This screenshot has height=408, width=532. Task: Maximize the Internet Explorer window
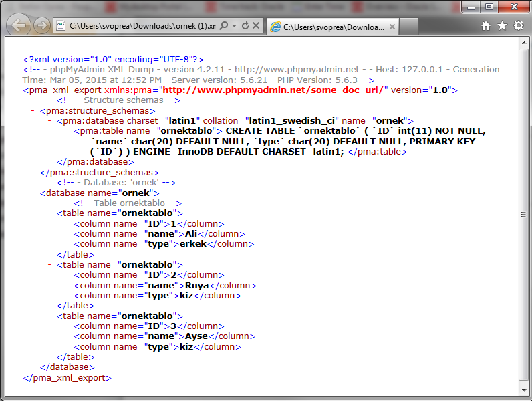489,7
